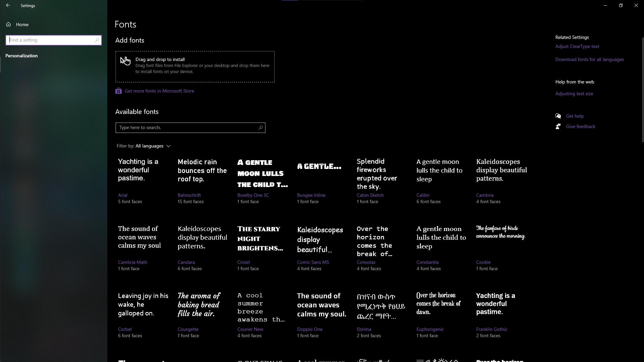
Task: Open the Cinzel font card
Action: click(x=263, y=248)
